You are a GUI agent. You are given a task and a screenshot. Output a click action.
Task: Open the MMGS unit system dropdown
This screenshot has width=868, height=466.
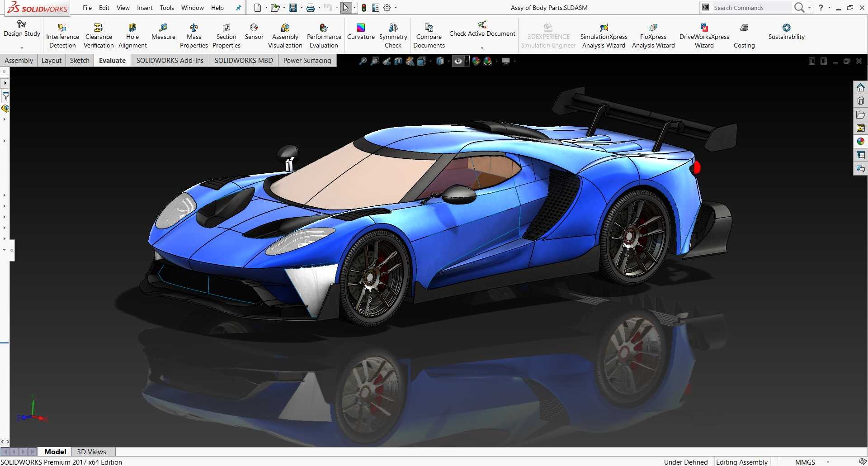(828, 462)
